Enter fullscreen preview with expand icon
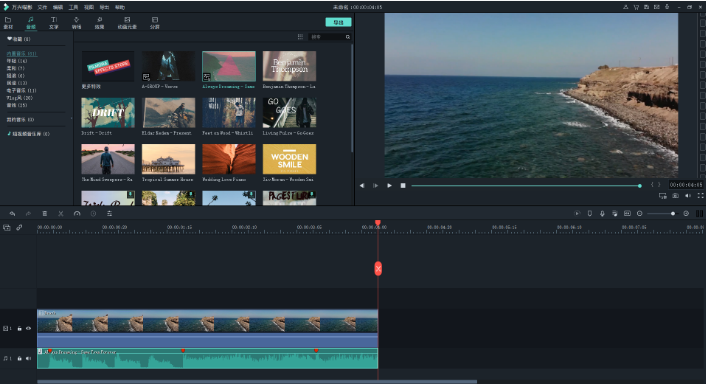Image resolution: width=706 pixels, height=384 pixels. click(700, 196)
